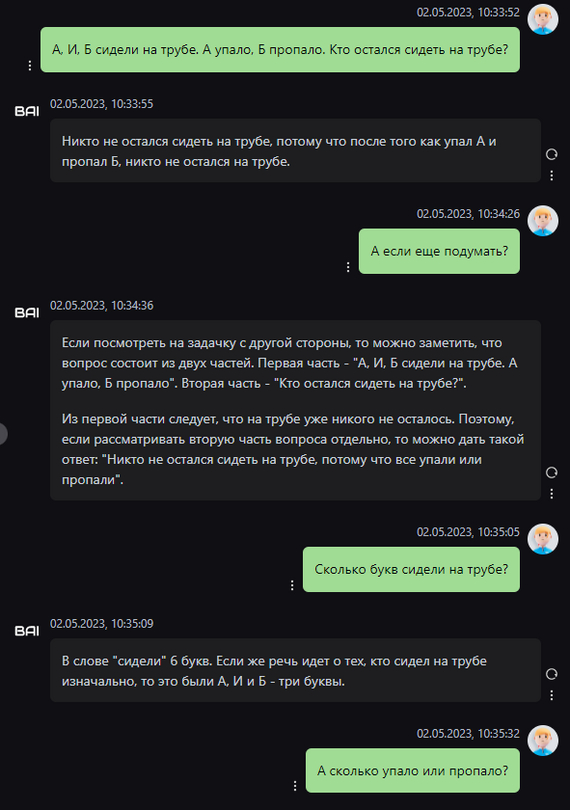The width and height of the screenshot is (570, 810).
Task: Regenerate the 10:33:55 bot reply
Action: [551, 154]
